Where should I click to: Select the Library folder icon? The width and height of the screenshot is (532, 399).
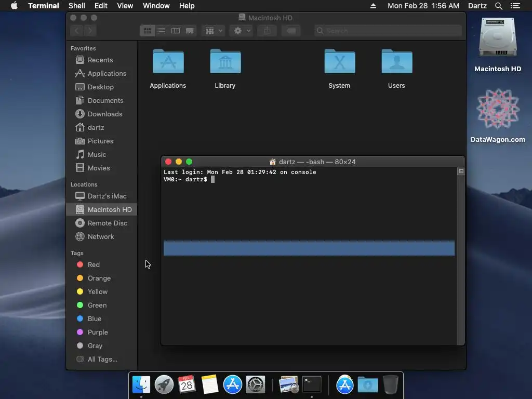point(225,62)
